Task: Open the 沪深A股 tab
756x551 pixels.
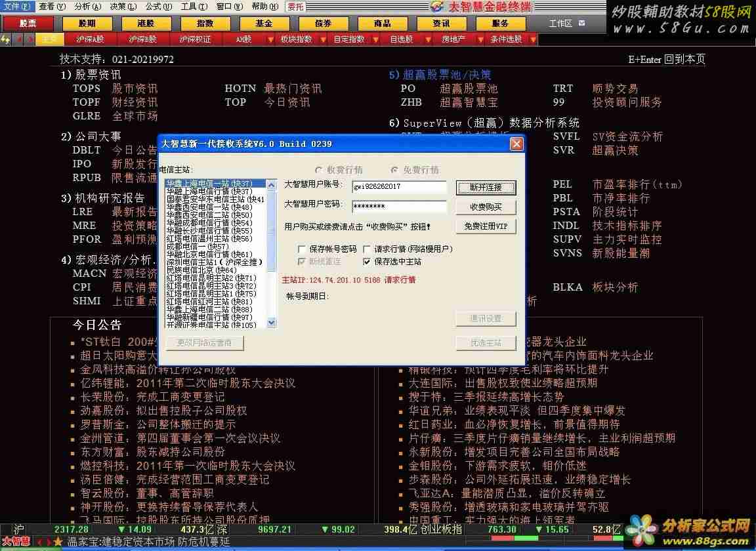Action: click(90, 39)
